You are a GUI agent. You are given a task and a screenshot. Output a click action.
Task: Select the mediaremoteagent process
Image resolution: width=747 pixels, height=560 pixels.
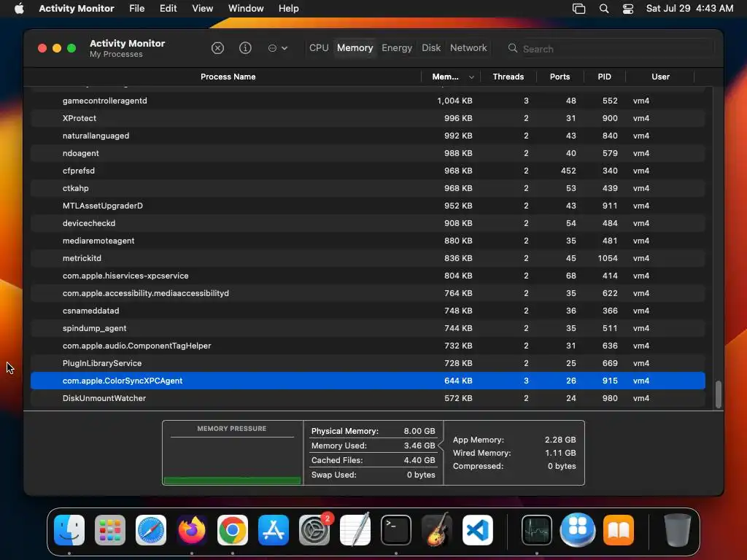pos(368,241)
